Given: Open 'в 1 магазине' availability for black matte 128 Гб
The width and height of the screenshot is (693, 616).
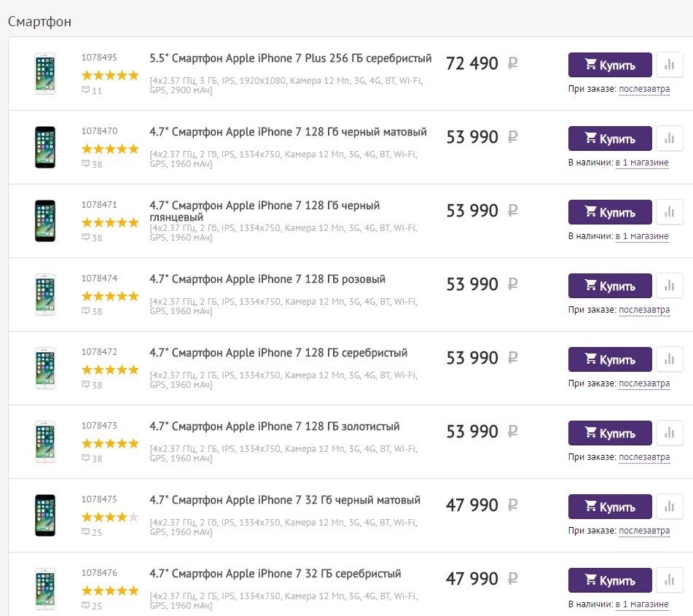Looking at the screenshot, I should click(x=641, y=163).
